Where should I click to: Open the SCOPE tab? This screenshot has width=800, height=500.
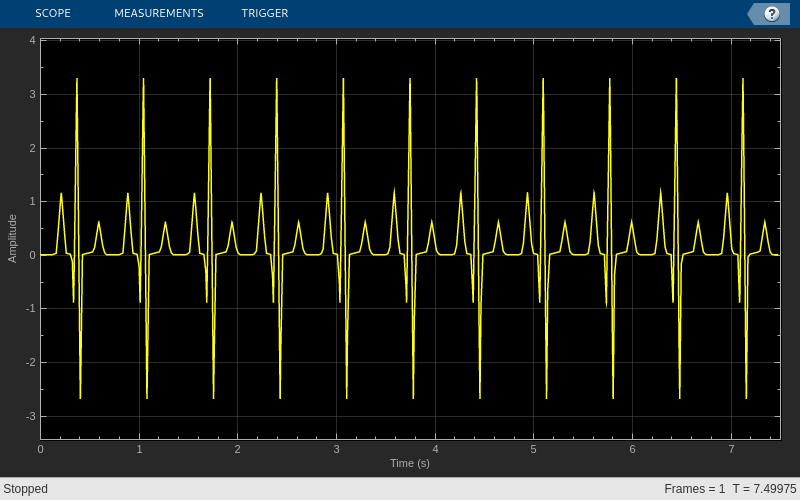click(x=53, y=13)
